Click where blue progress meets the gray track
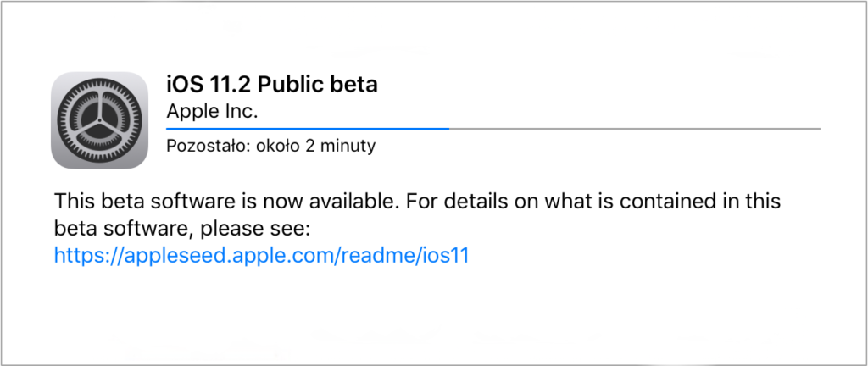The image size is (868, 366). point(448,129)
